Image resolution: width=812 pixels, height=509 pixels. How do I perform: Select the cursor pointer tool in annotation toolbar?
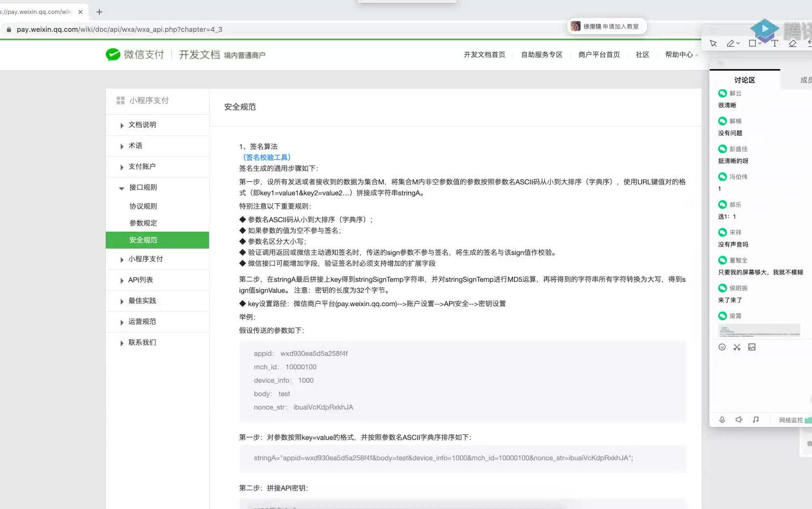713,43
